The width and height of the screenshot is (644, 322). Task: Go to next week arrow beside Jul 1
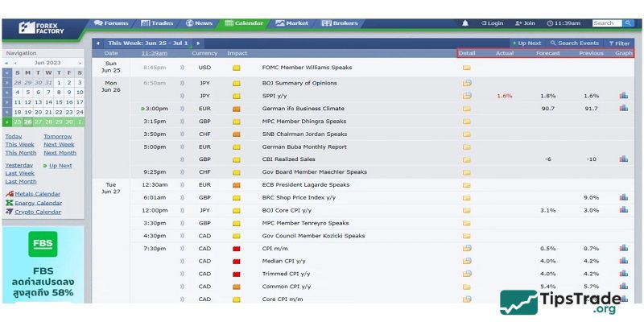[198, 43]
